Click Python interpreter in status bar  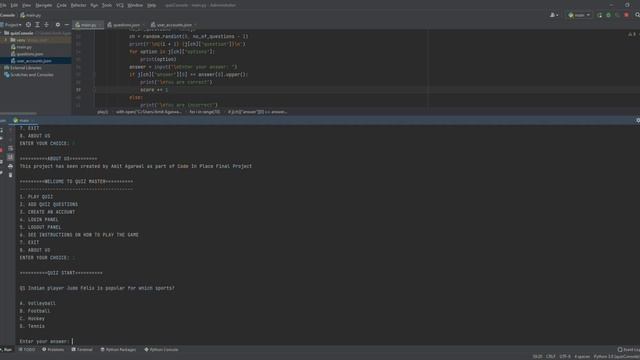[617, 357]
